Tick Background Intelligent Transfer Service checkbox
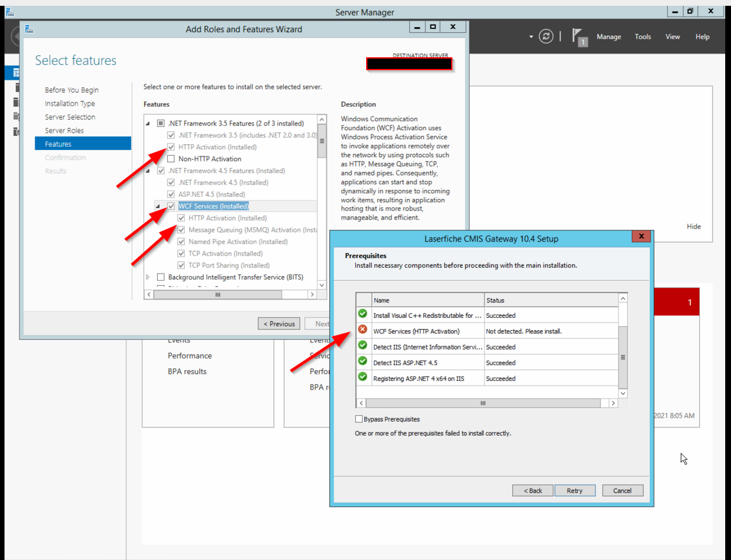731x560 pixels. [x=161, y=277]
